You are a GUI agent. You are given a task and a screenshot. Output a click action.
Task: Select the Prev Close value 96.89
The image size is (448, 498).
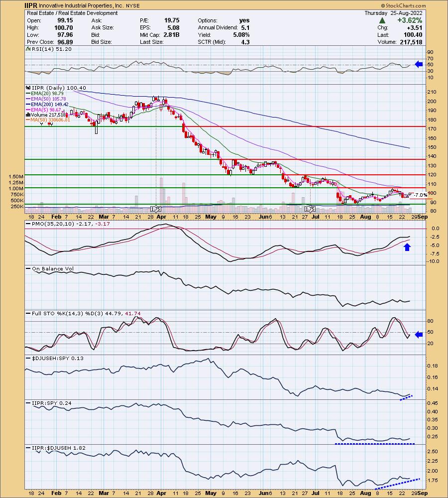65,42
